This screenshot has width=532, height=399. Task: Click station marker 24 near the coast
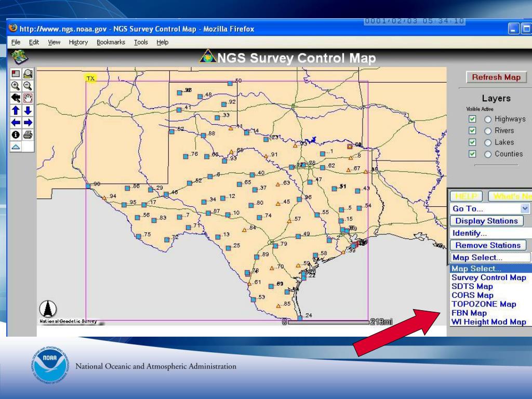(x=300, y=318)
